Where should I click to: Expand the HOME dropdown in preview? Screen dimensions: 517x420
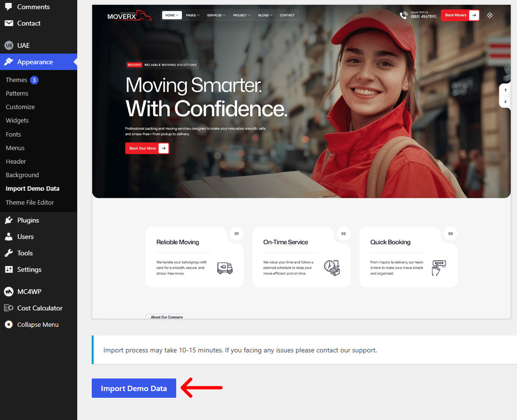click(x=172, y=15)
